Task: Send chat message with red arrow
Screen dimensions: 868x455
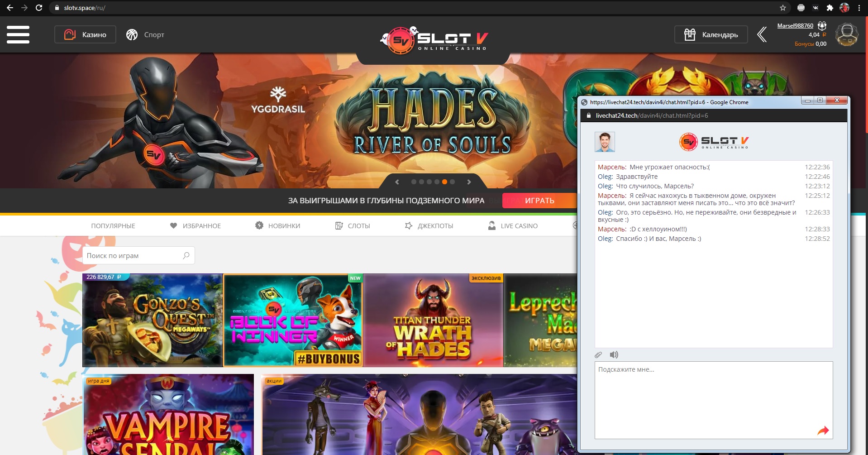Action: (823, 431)
